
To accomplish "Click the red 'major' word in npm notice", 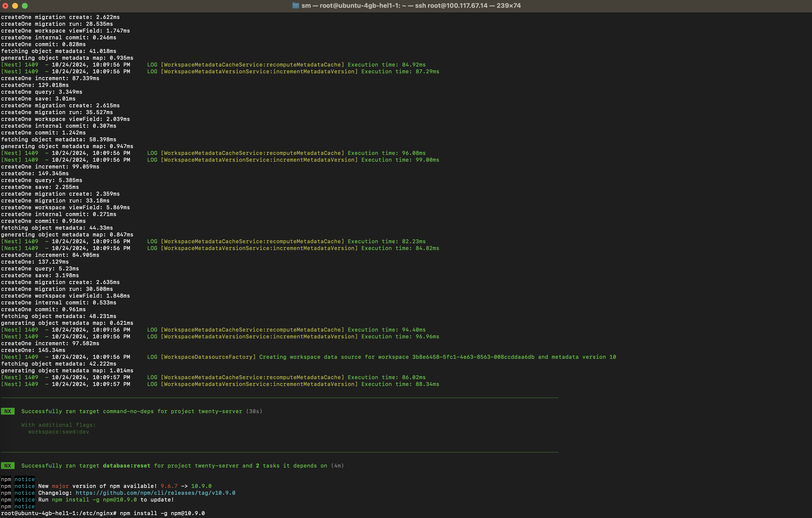I will coord(60,486).
